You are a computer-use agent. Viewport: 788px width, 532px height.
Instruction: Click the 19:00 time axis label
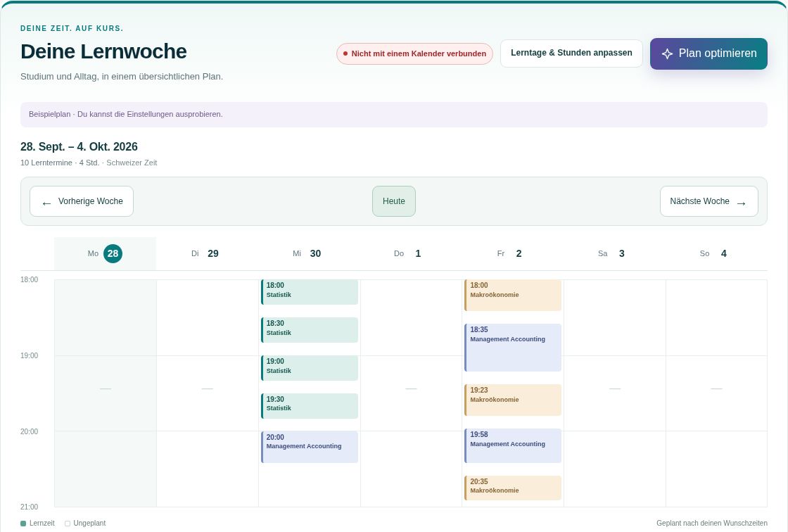[29, 355]
